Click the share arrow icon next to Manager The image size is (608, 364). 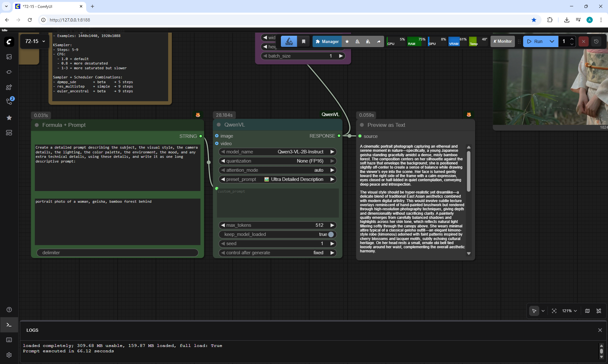pyautogui.click(x=378, y=41)
